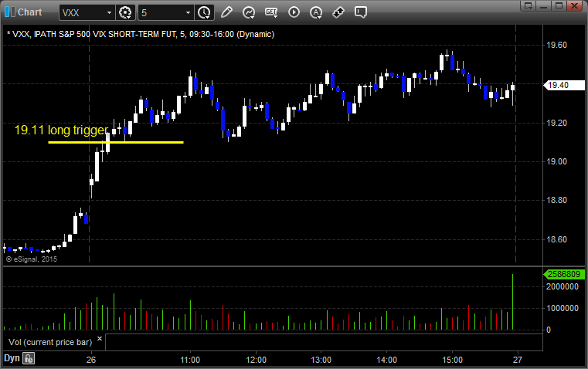Minimize the chart window

(544, 5)
